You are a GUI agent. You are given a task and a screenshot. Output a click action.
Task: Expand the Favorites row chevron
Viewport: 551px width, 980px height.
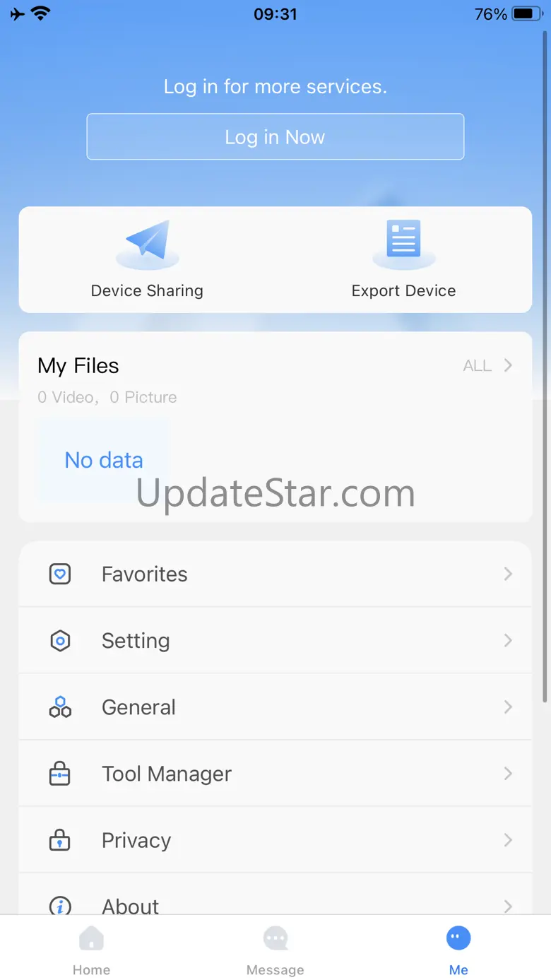508,574
